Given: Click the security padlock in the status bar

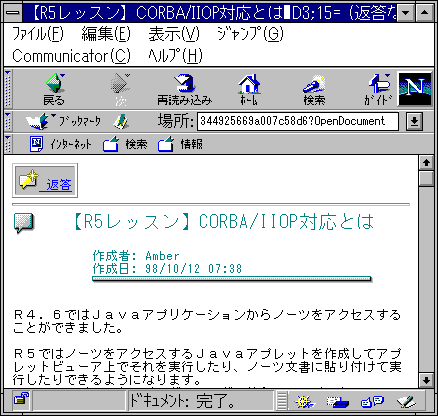Looking at the screenshot, I should [21, 399].
